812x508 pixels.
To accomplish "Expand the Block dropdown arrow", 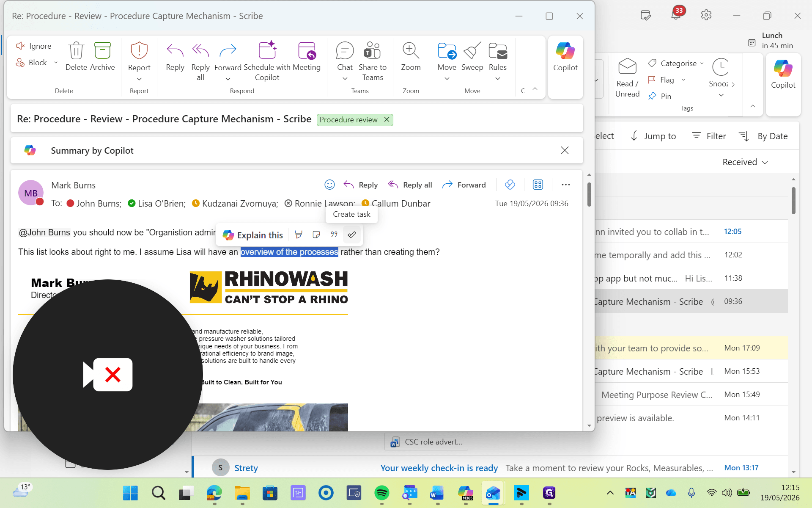I will tap(55, 63).
